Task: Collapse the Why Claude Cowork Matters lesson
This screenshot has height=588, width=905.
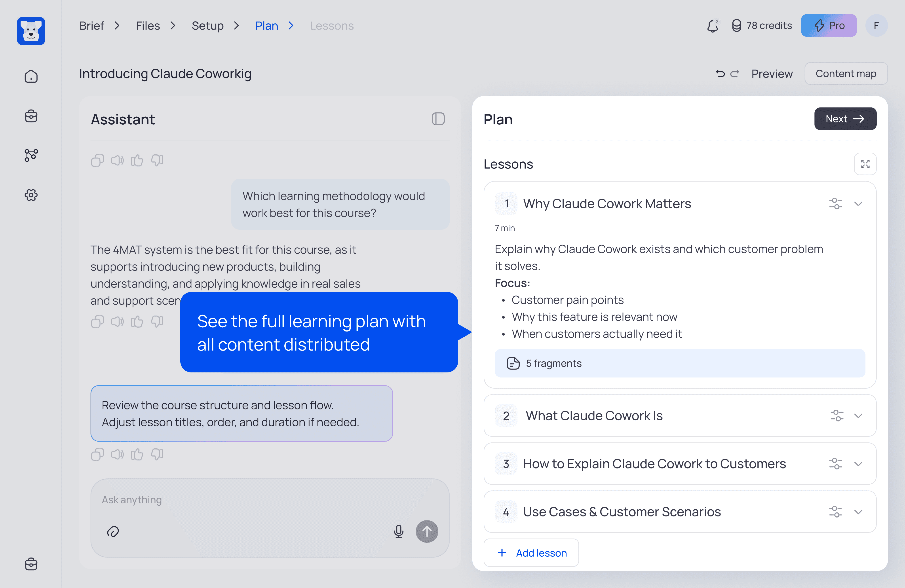Action: tap(858, 204)
